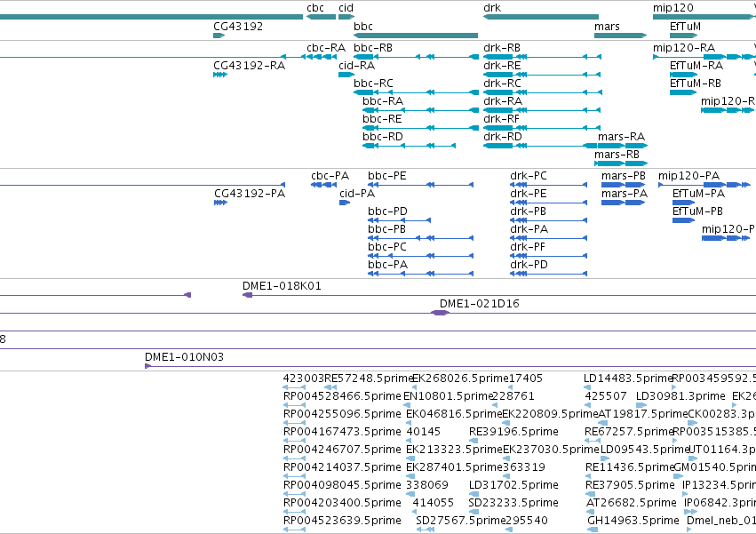Select the RP004098045.5prime EST label
This screenshot has width=756, height=534.
point(342,485)
